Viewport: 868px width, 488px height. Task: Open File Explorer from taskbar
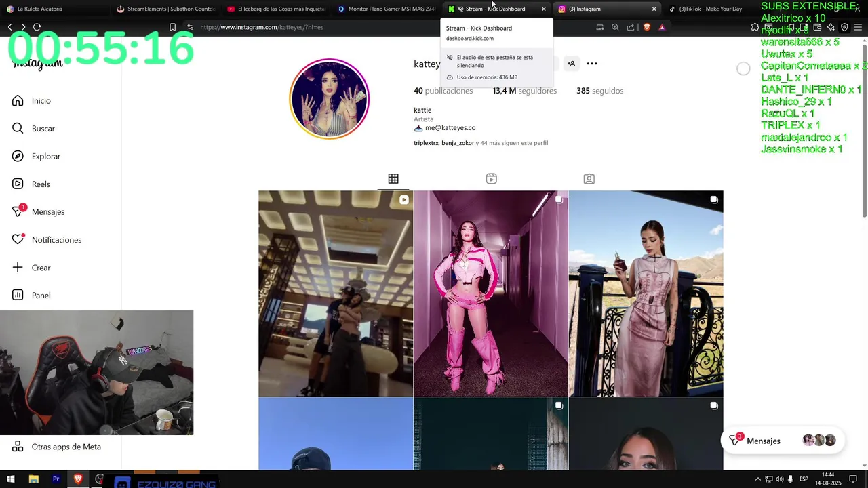(34, 479)
